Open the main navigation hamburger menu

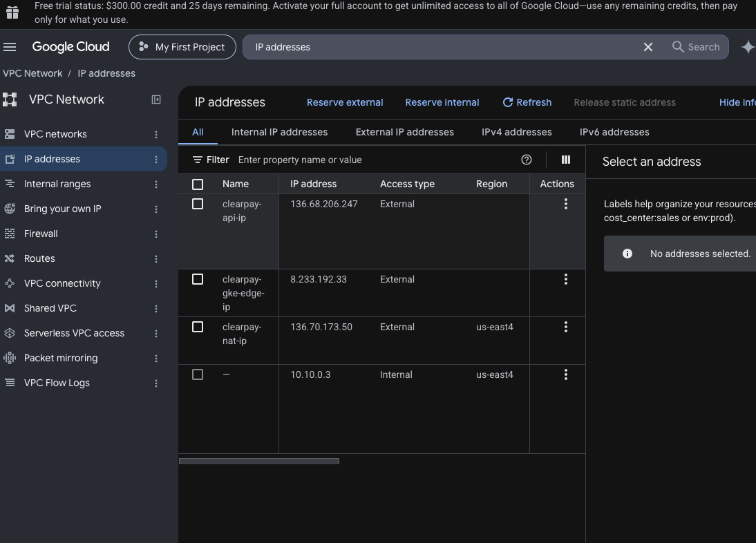[10, 47]
